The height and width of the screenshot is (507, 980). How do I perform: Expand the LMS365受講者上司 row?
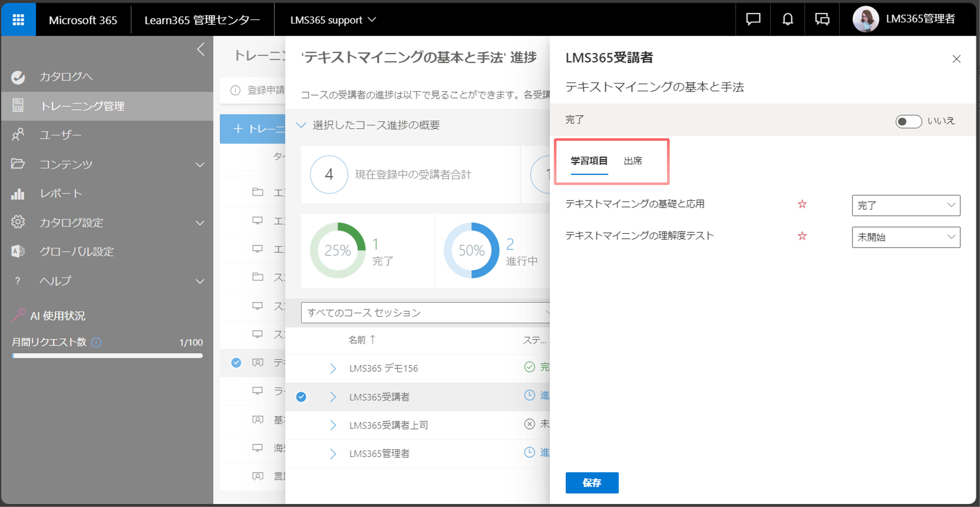(x=333, y=425)
